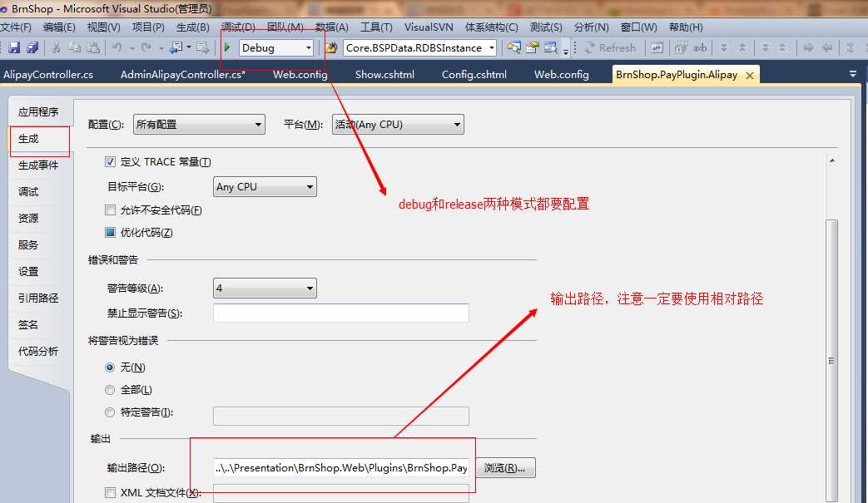Viewport: 868px width, 503px height.
Task: Open the 生成(B) menu
Action: pos(192,27)
